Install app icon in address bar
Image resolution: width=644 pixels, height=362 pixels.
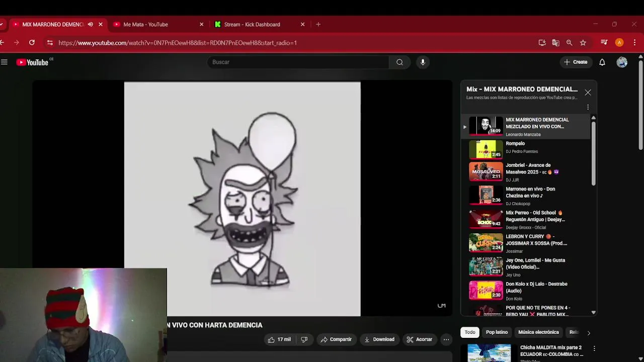[x=542, y=43]
